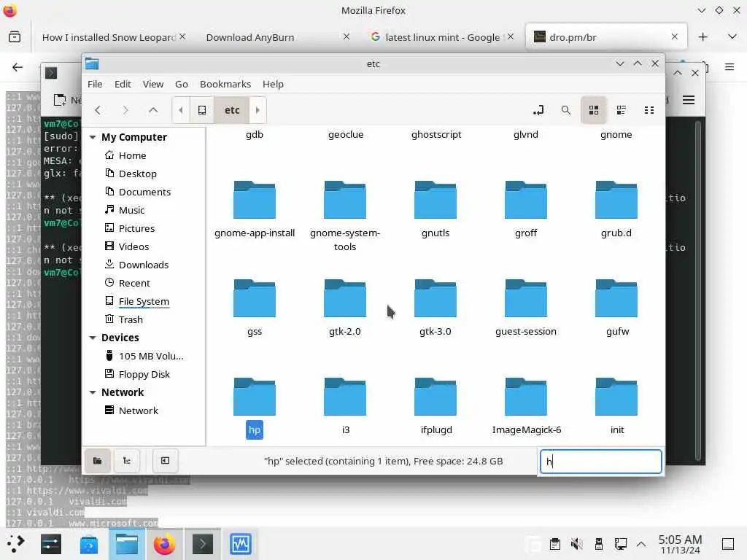This screenshot has width=747, height=560.
Task: Open new Firefox tab
Action: (703, 37)
